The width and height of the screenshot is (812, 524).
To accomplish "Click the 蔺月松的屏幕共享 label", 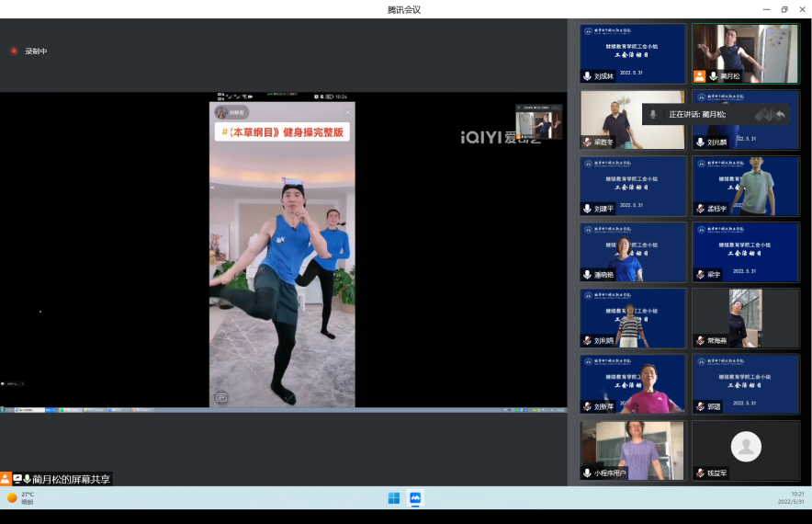I will pyautogui.click(x=71, y=479).
